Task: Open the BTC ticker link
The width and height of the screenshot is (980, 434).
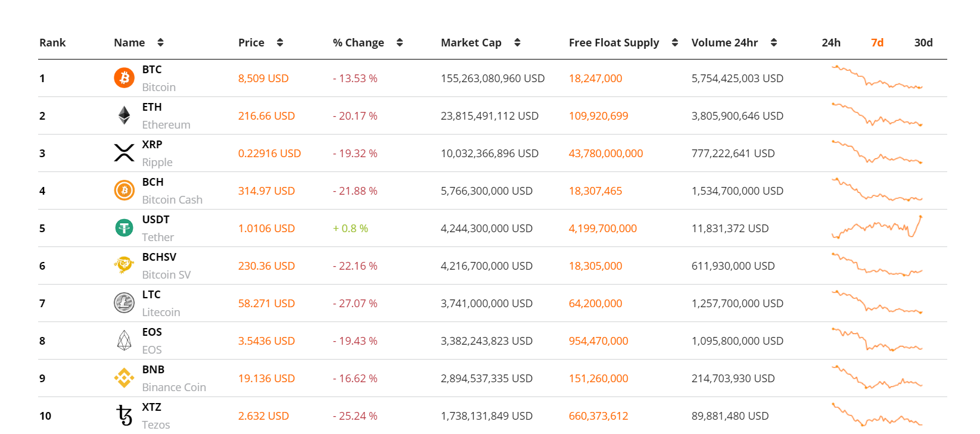Action: click(152, 69)
